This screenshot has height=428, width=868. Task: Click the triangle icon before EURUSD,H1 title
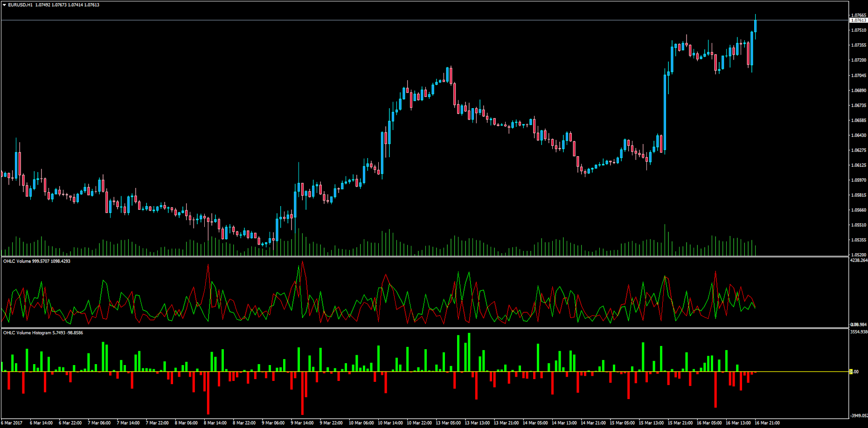[4, 5]
